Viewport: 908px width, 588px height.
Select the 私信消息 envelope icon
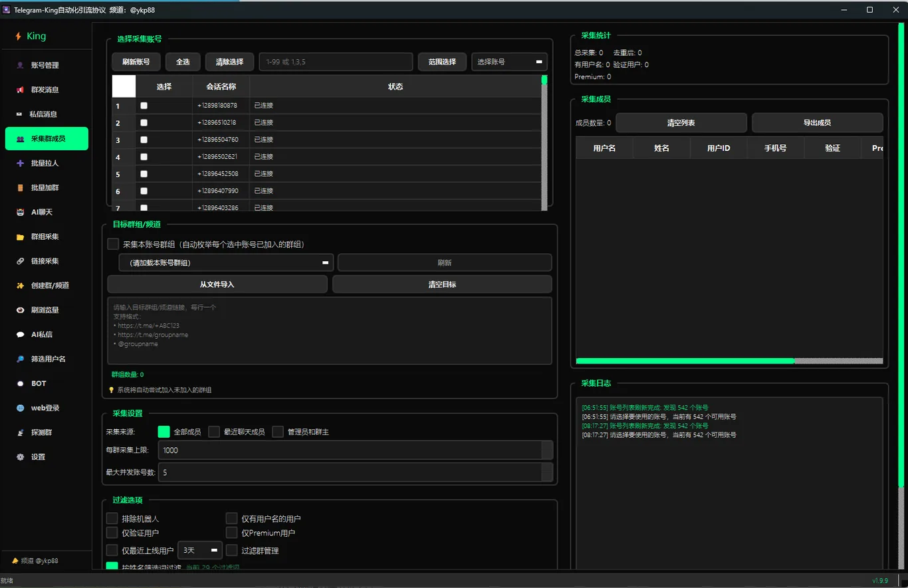[x=20, y=114]
